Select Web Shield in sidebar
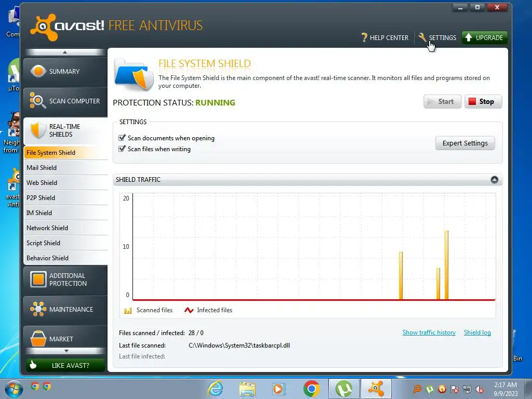The image size is (532, 399). (x=65, y=182)
